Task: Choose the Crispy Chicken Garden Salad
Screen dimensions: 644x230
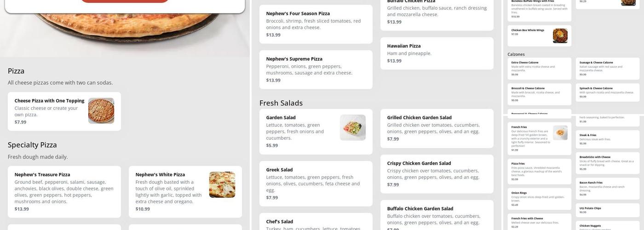Action: (437, 174)
